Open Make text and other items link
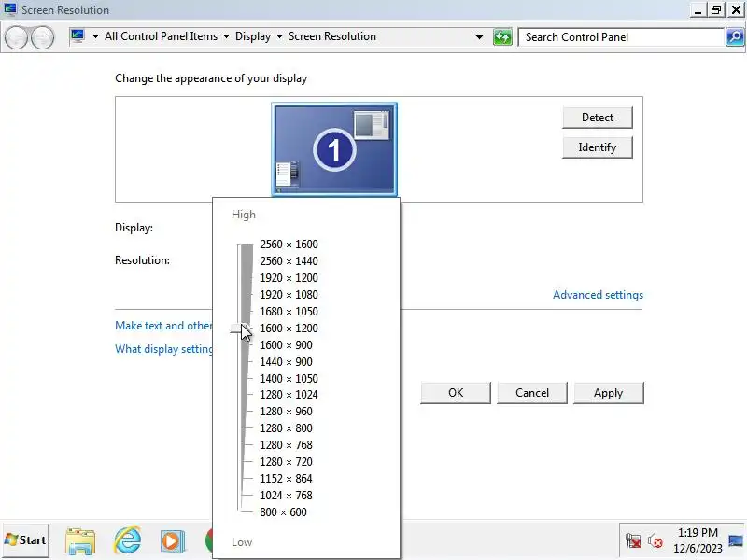This screenshot has height=560, width=747. [163, 326]
